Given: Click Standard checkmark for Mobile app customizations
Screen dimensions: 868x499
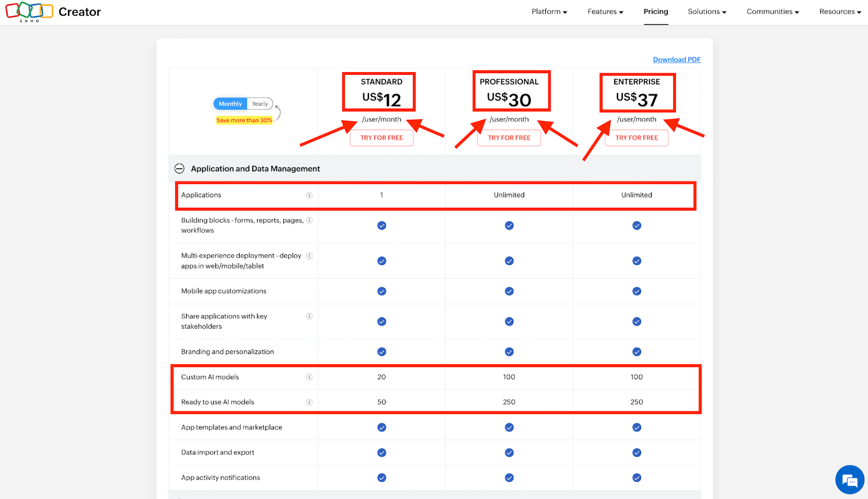Looking at the screenshot, I should coord(382,291).
